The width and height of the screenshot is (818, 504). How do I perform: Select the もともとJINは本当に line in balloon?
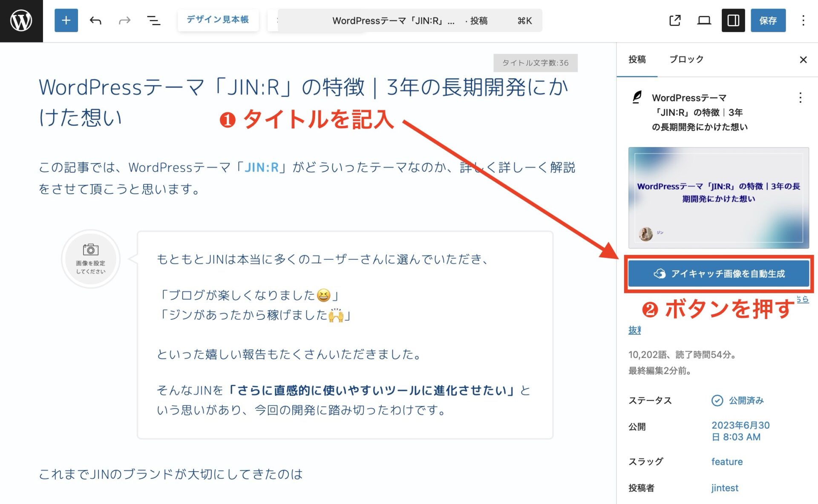pyautogui.click(x=323, y=259)
